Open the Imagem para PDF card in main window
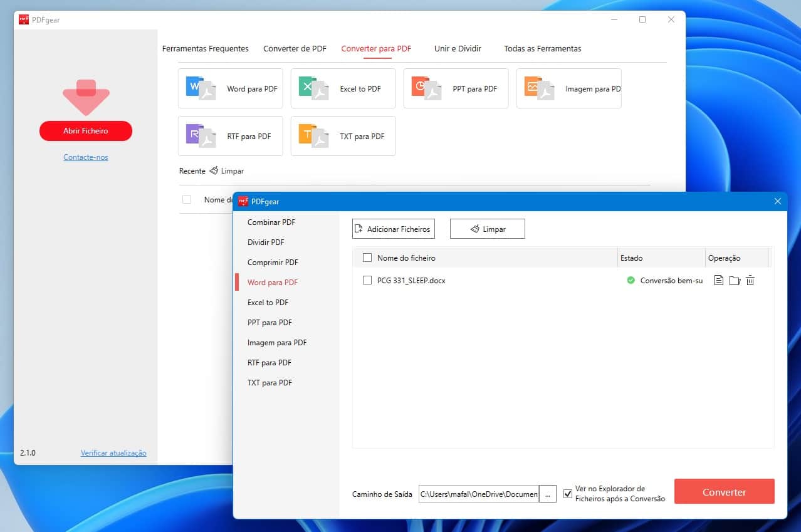The image size is (801, 532). click(x=568, y=88)
